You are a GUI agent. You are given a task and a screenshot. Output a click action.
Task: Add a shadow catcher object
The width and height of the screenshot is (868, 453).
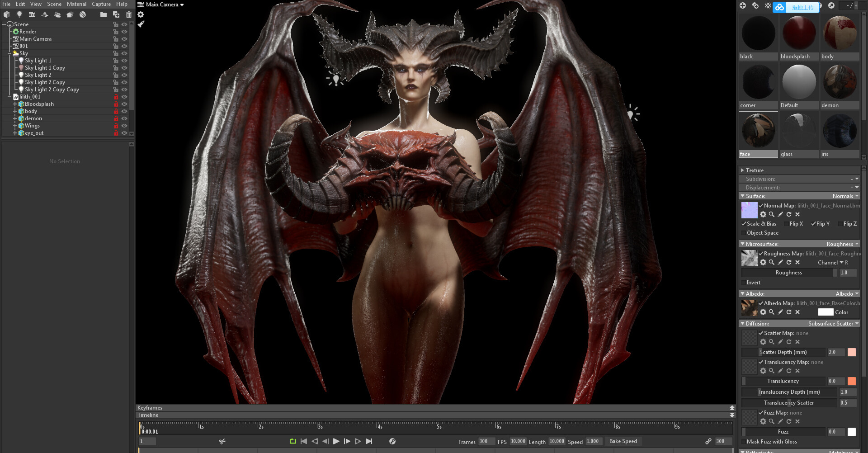pos(45,14)
